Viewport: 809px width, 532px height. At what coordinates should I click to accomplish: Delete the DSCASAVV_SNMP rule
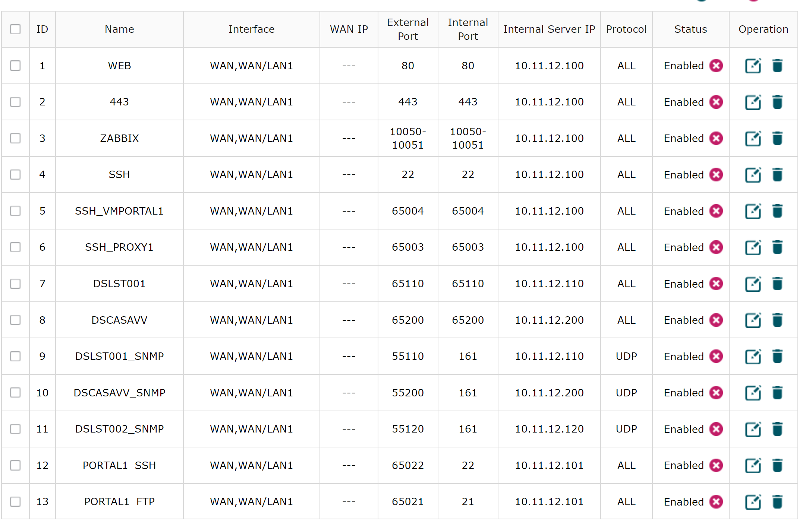(777, 393)
